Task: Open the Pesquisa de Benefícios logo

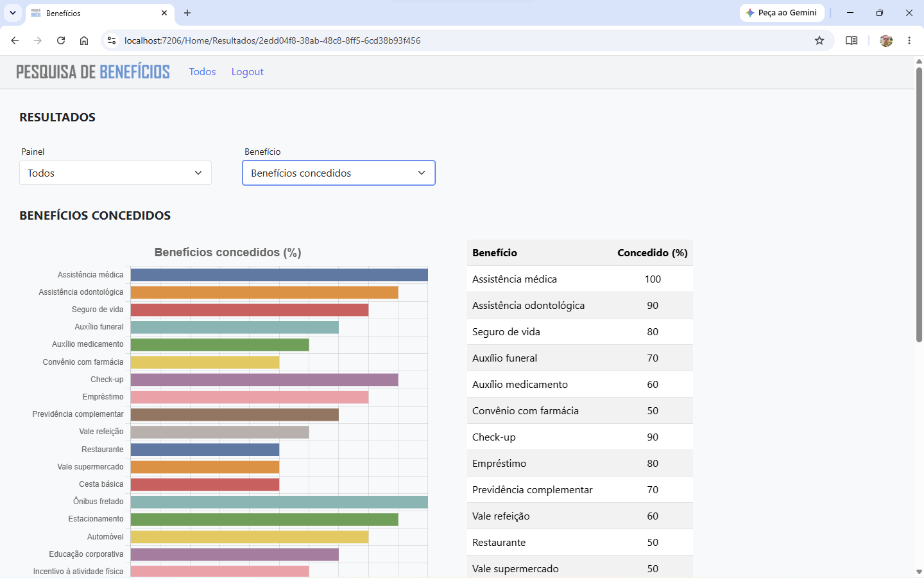Action: (93, 71)
